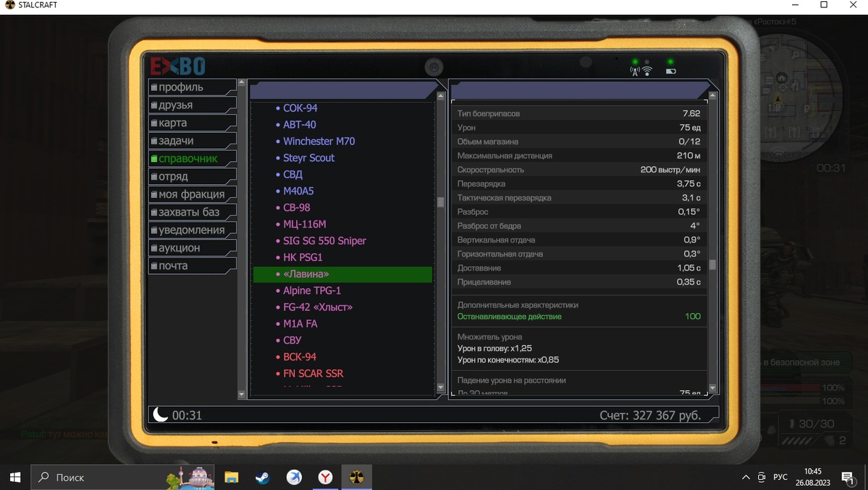Open the Windows notification center
This screenshot has height=490, width=868.
[848, 477]
